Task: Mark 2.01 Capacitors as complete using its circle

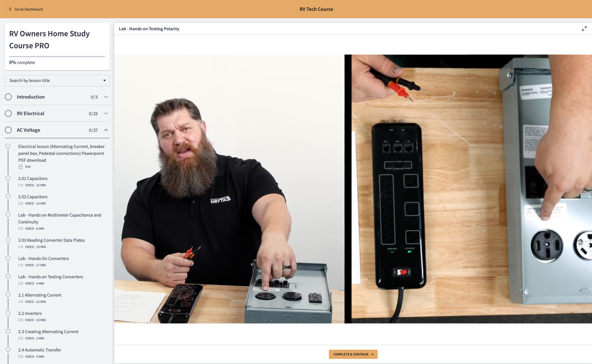Action: 8,178
